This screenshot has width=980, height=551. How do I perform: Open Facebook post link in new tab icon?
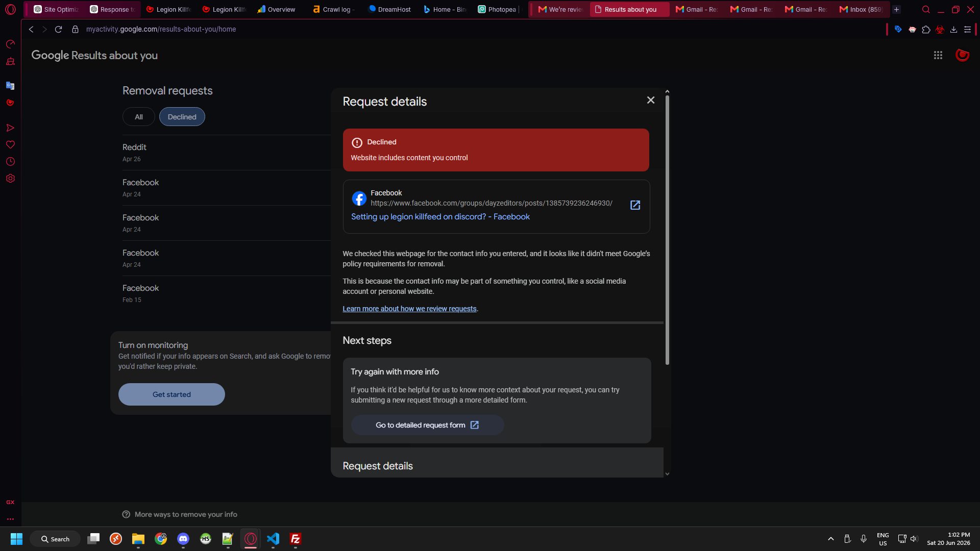point(635,205)
